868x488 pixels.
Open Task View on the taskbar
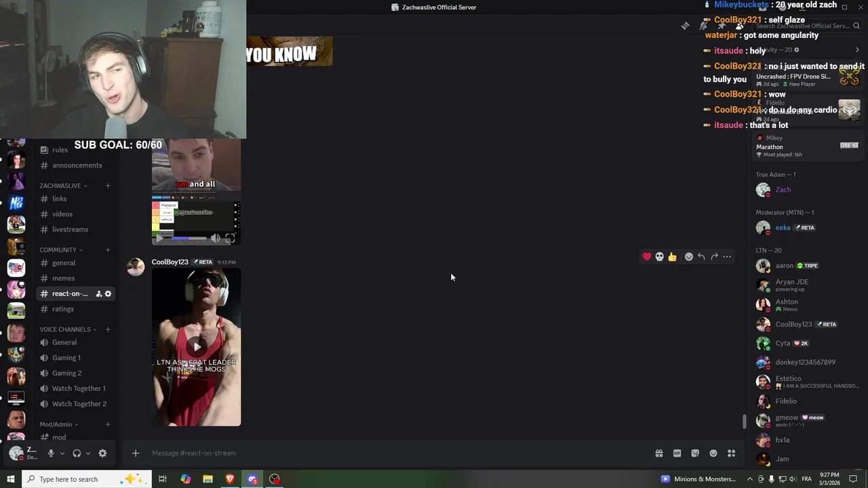pyautogui.click(x=163, y=479)
